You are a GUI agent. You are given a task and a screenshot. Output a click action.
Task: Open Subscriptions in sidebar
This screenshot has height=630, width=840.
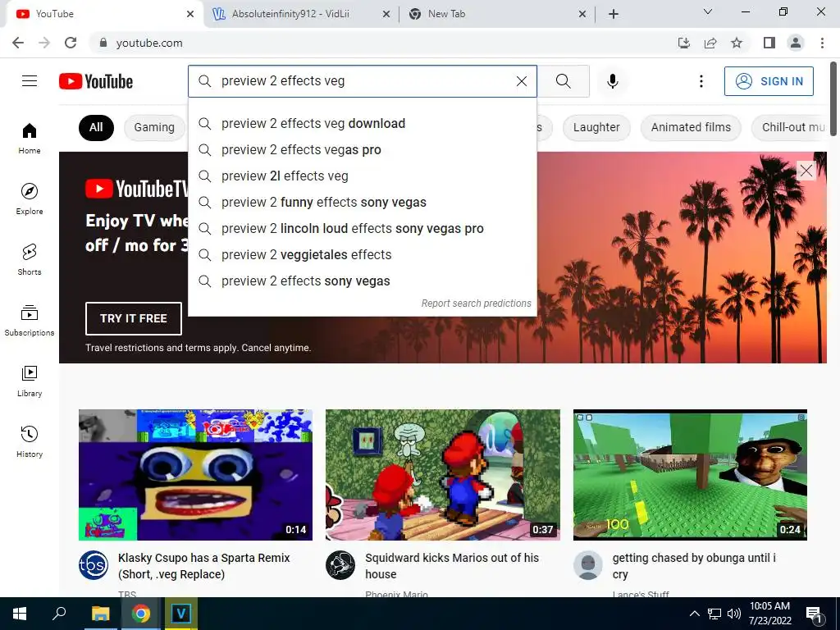tap(30, 320)
